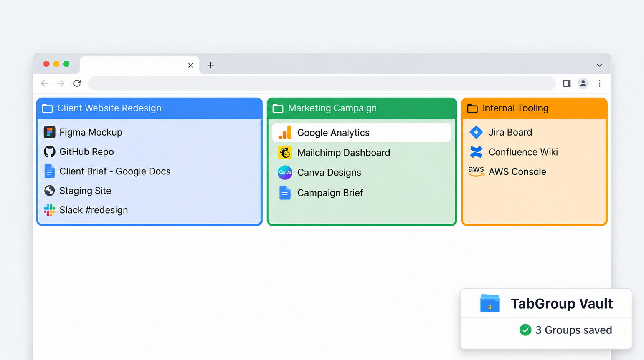Select the Client Website Redesign group title

tap(109, 108)
